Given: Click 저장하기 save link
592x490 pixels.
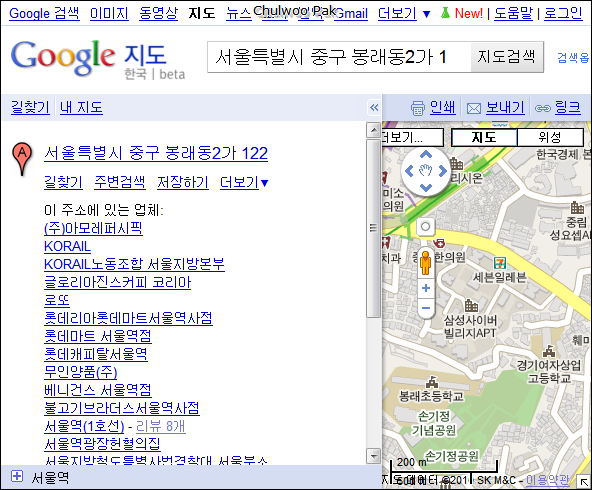Looking at the screenshot, I should pyautogui.click(x=183, y=183).
